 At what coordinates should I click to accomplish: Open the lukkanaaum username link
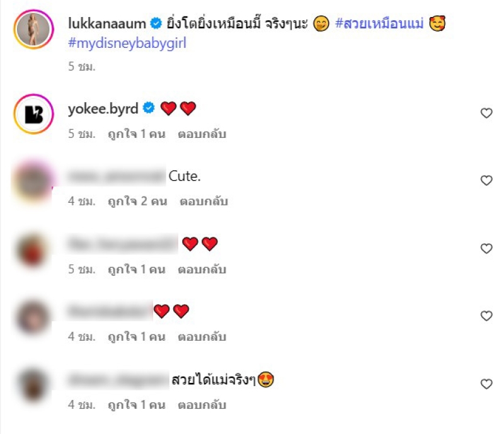tap(107, 23)
